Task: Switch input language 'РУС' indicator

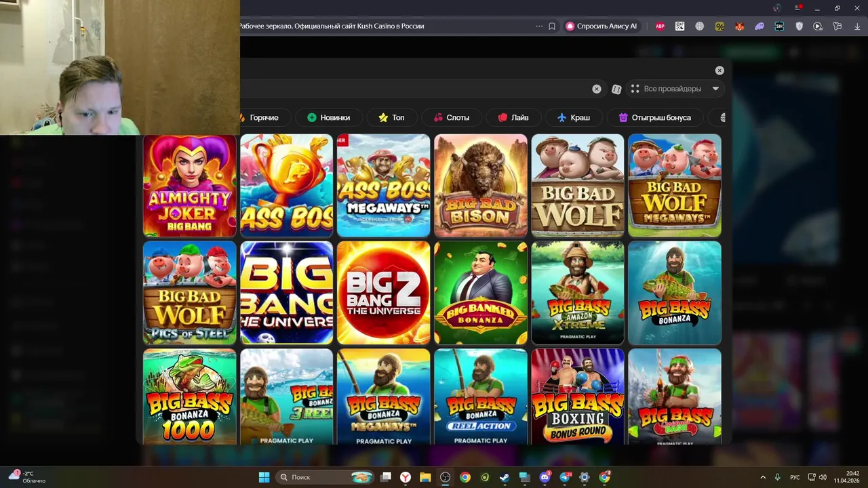Action: (x=795, y=477)
